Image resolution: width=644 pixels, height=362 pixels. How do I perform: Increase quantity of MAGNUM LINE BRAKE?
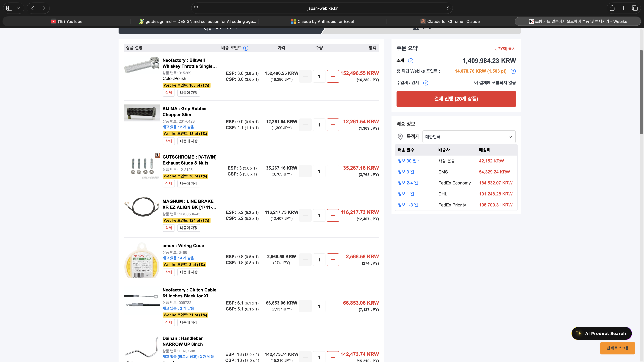(x=333, y=215)
